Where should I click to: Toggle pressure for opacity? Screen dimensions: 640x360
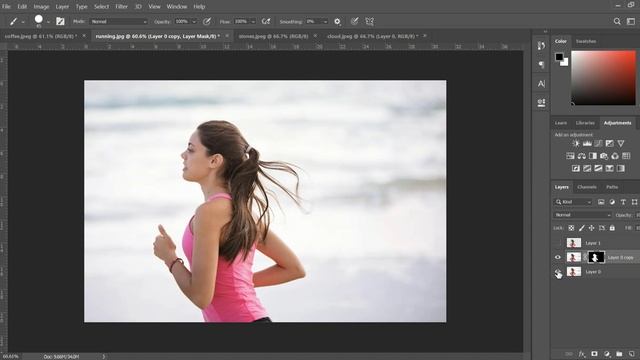[207, 22]
